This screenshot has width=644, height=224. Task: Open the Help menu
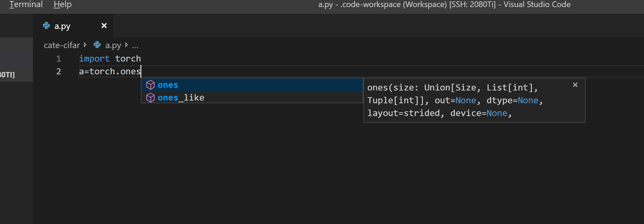click(63, 5)
